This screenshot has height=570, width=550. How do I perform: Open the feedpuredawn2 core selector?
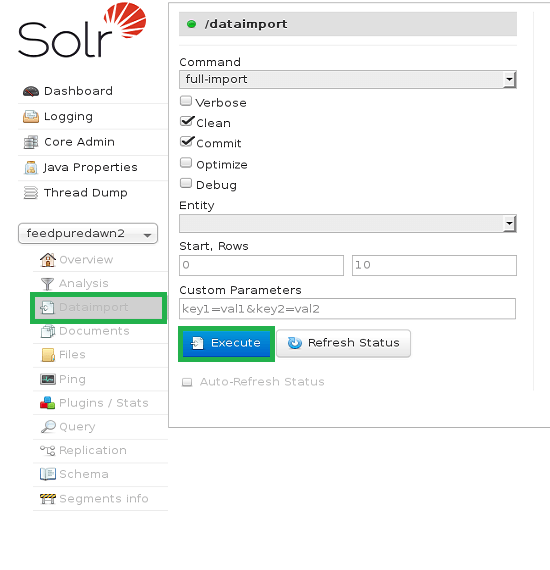(88, 233)
